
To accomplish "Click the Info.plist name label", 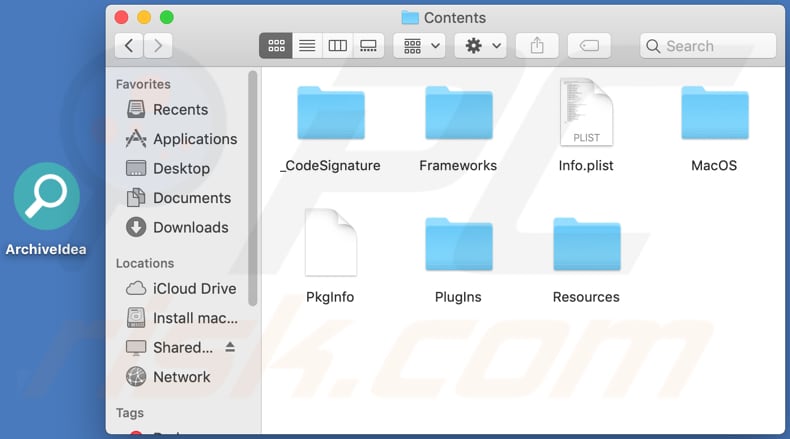I will tap(586, 165).
